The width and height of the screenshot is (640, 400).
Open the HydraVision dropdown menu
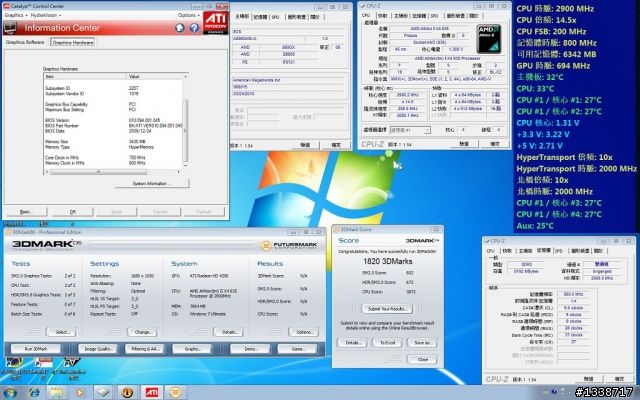tap(46, 15)
